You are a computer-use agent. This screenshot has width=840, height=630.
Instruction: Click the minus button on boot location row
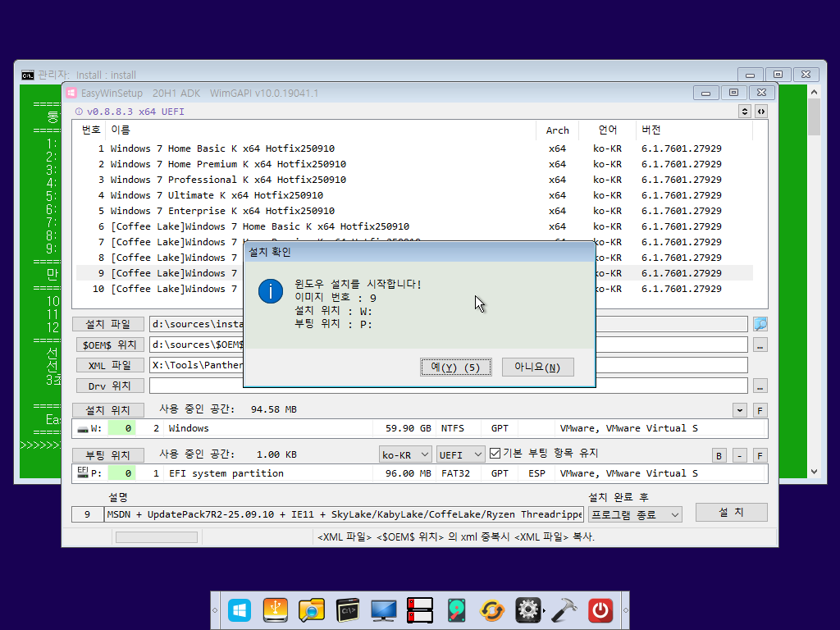coord(739,455)
